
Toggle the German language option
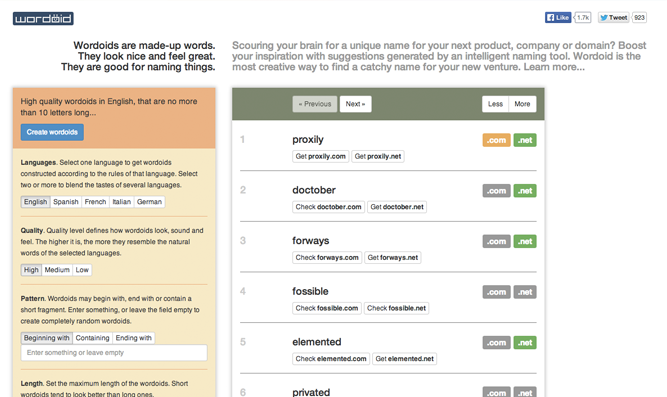[149, 202]
